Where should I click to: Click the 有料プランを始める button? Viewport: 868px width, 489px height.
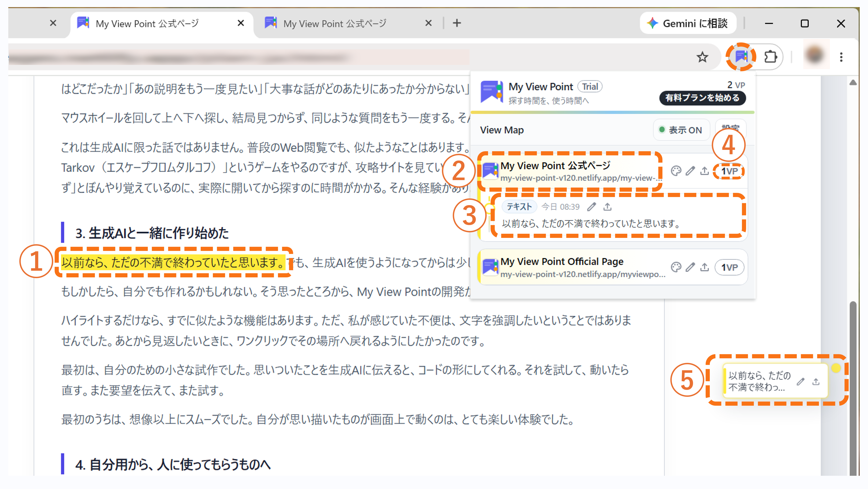702,98
